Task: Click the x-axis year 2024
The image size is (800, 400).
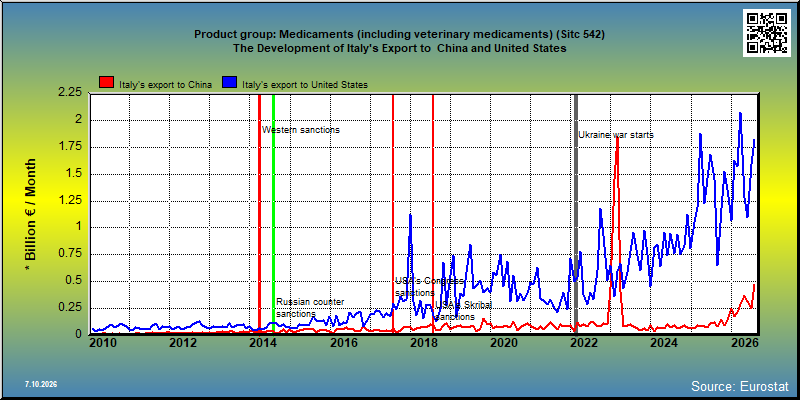Action: [x=665, y=343]
